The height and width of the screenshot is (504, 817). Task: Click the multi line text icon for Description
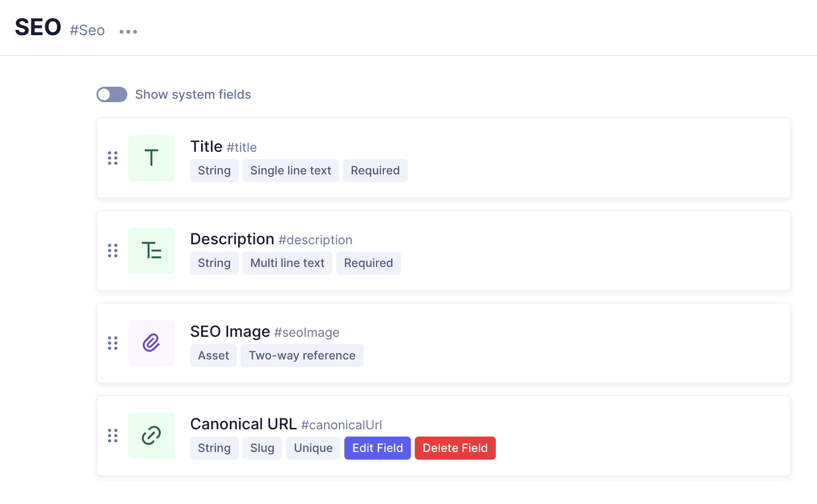[x=151, y=251]
